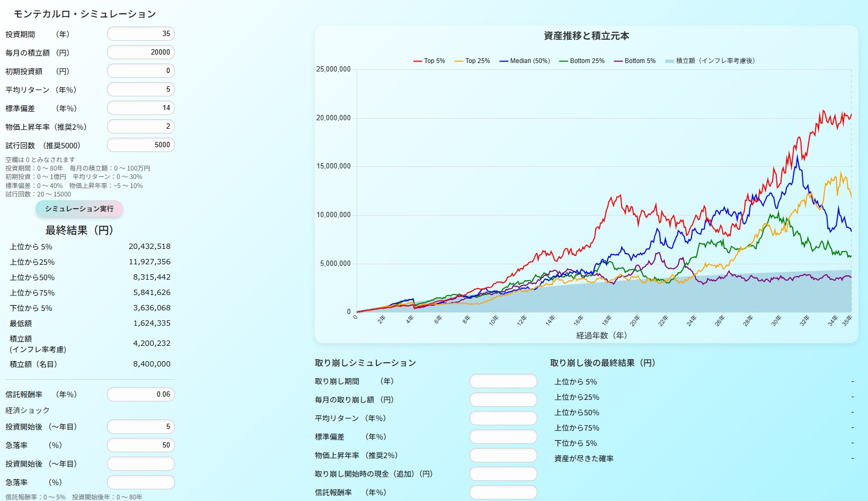Focus the 初期投資額 input box
Image resolution: width=868 pixels, height=501 pixels.
coord(141,71)
